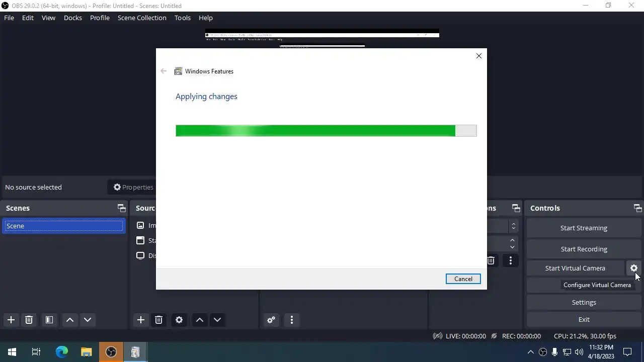Screen dimensions: 644x362
Task: Click Start Virtual Camera
Action: 575,268
